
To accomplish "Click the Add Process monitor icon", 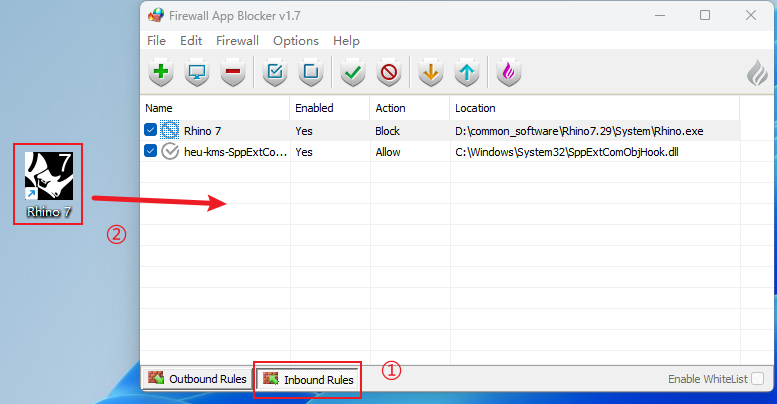I will coord(197,72).
